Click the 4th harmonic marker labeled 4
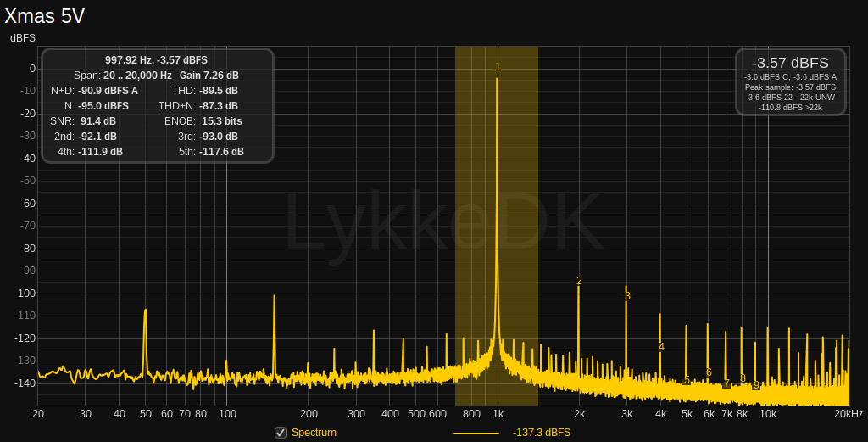This screenshot has height=442, width=868. pyautogui.click(x=661, y=347)
